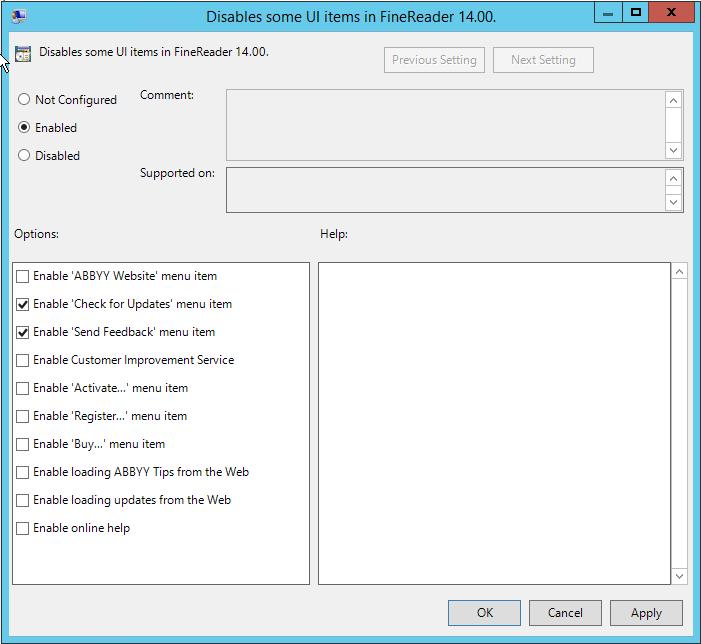Click the window system icon in title bar
Viewport: 701px width, 644px height.
click(19, 17)
